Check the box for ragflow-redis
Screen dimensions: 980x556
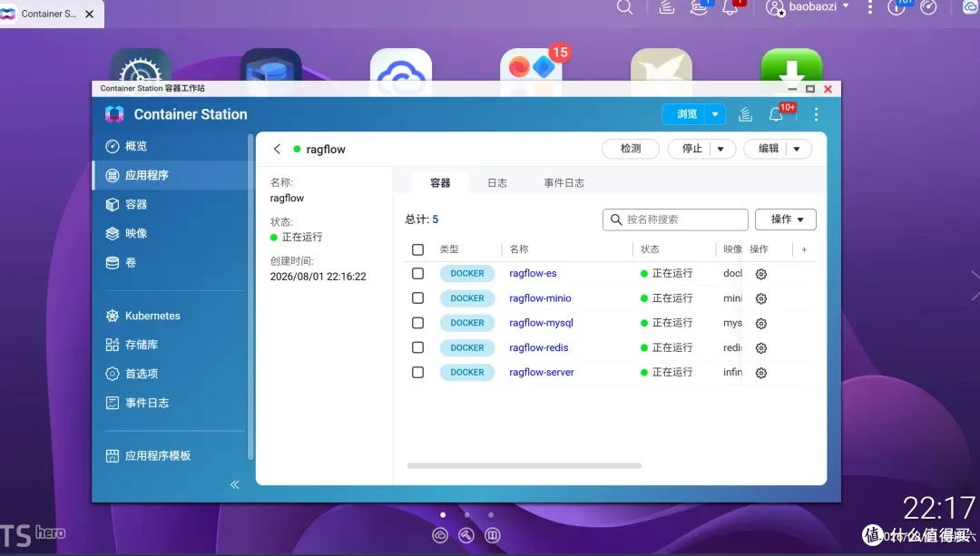coord(417,347)
